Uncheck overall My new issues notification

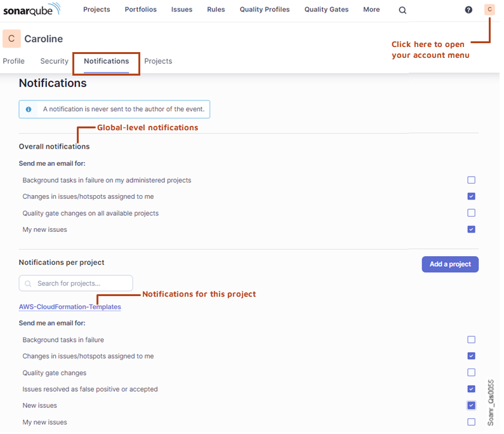click(471, 229)
